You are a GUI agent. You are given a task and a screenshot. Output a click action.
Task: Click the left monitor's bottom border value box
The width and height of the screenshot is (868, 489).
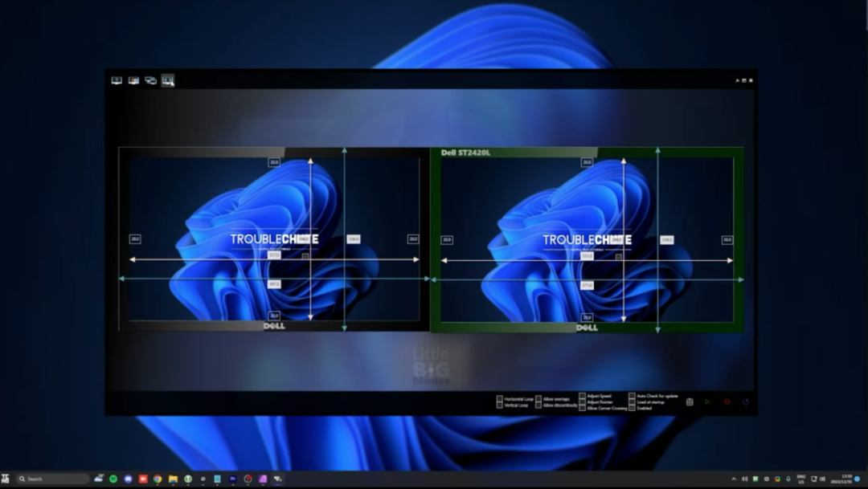click(274, 316)
